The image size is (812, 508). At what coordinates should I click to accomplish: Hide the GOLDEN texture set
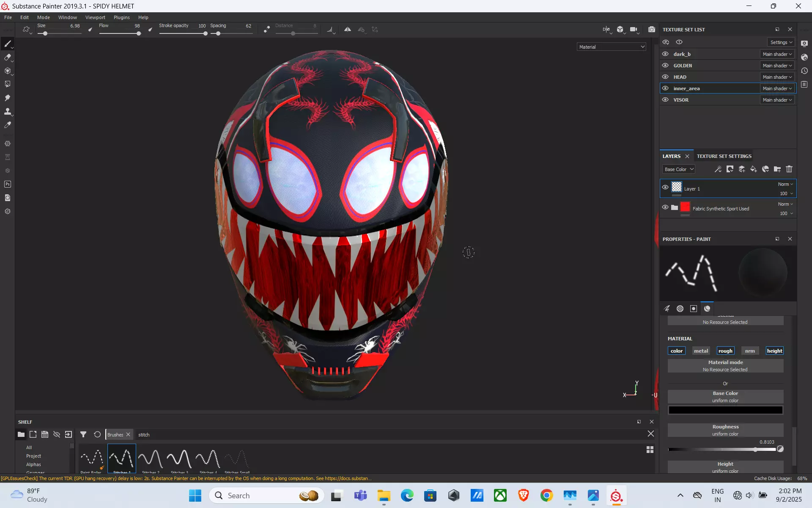665,65
